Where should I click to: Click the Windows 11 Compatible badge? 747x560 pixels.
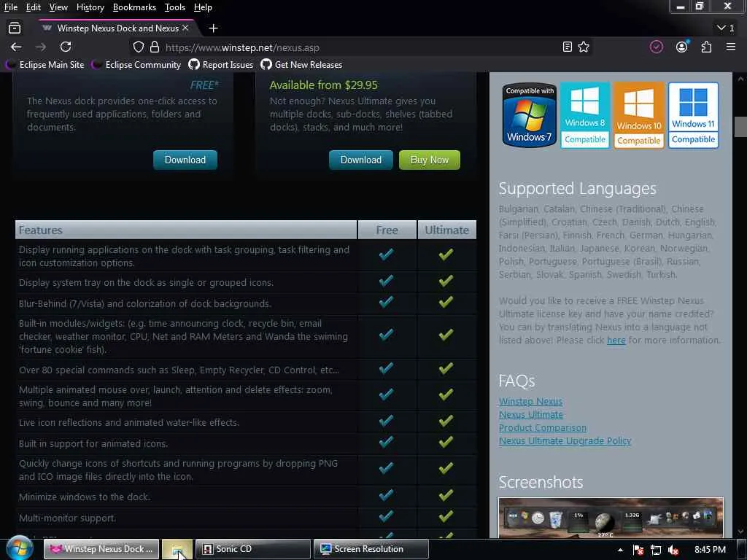click(x=693, y=115)
